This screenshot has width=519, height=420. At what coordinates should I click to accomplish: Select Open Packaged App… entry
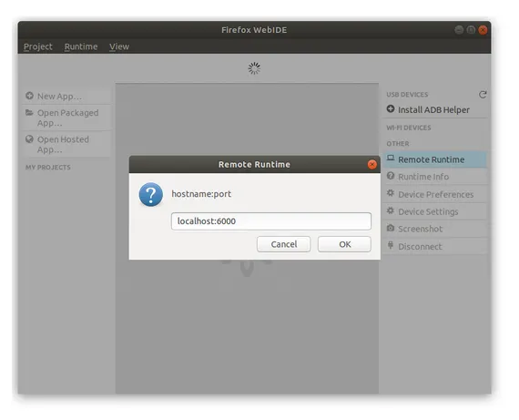[x=67, y=118]
